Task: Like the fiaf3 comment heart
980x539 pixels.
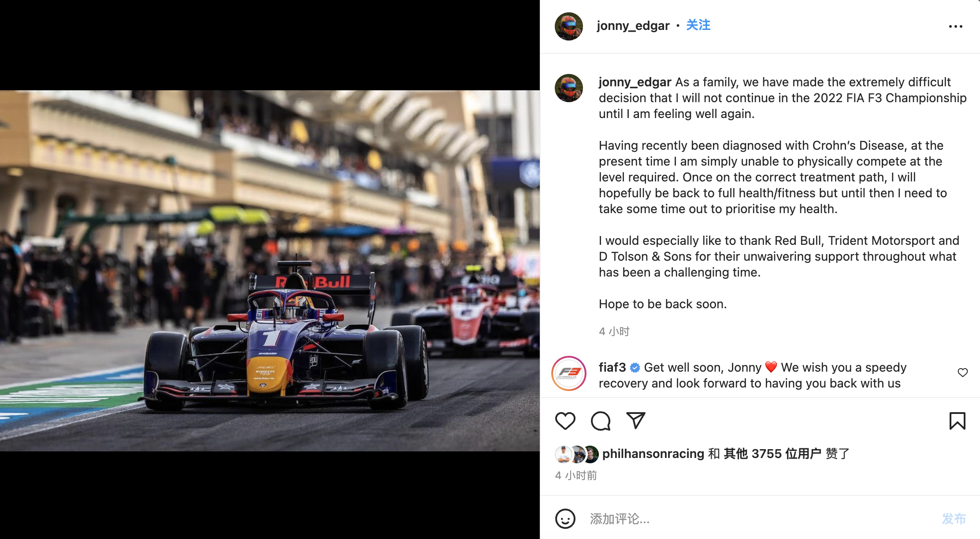Action: 963,373
